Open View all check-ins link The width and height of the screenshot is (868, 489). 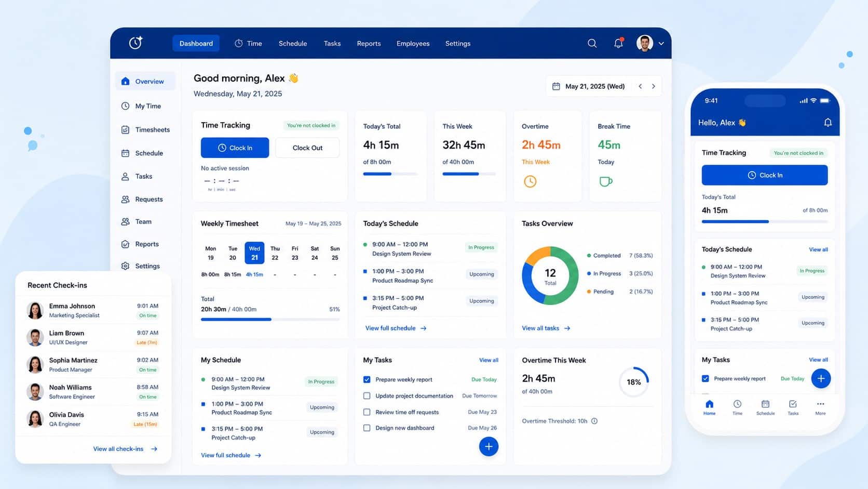pos(125,449)
